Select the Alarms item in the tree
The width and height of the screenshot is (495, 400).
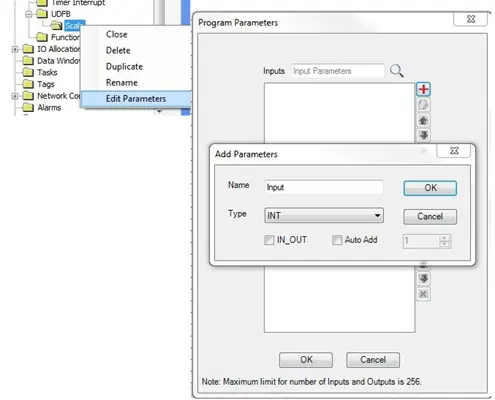click(x=49, y=107)
